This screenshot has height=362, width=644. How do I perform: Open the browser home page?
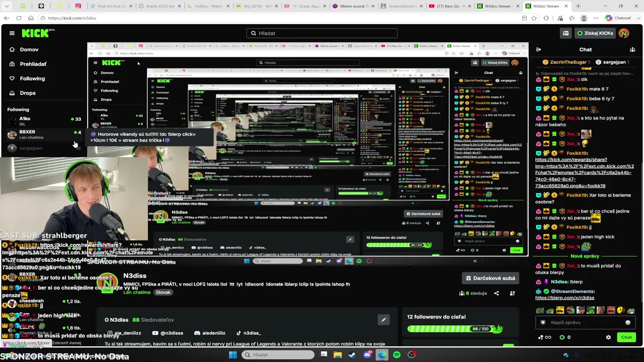coord(31,18)
